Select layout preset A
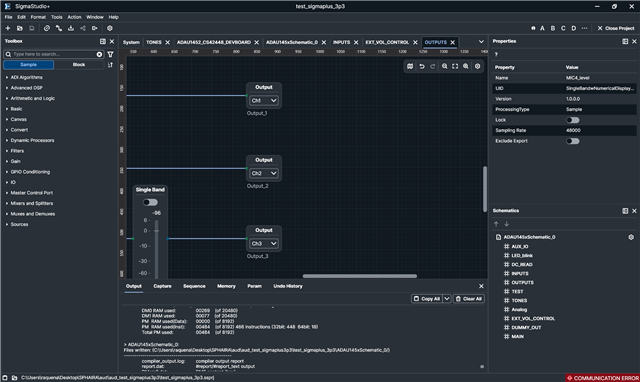The height and width of the screenshot is (382, 640). [542, 28]
